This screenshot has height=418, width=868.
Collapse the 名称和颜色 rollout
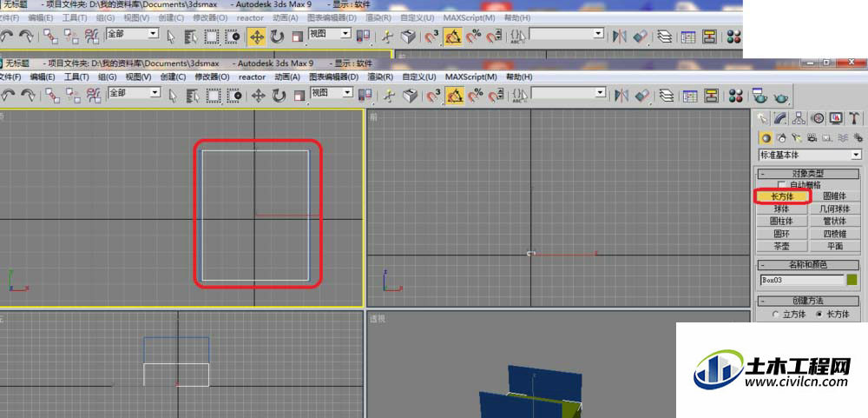click(x=808, y=265)
